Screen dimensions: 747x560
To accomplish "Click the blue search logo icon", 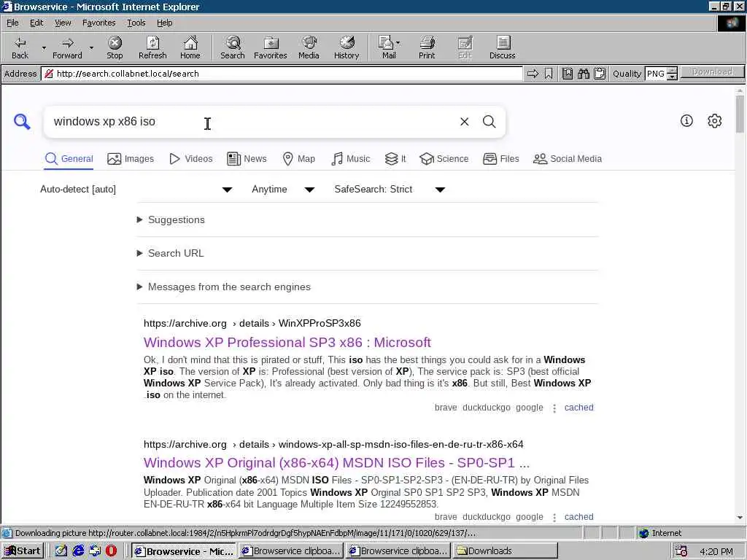I will pos(22,122).
